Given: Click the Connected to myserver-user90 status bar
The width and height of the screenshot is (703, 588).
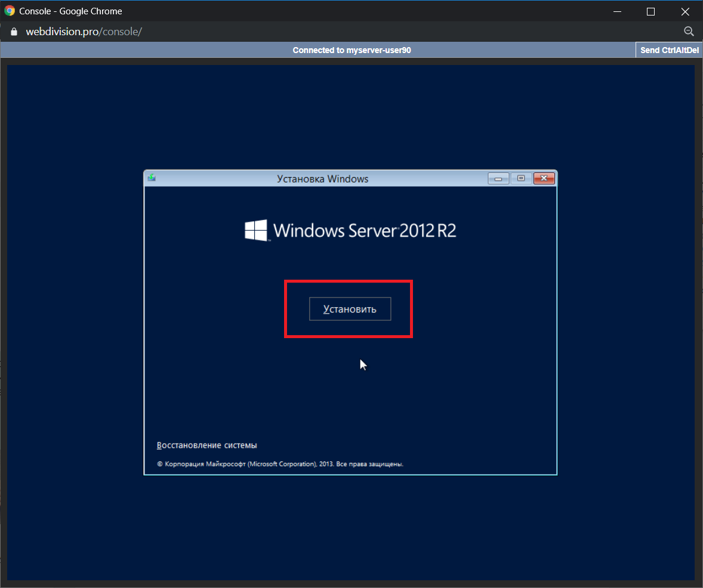Looking at the screenshot, I should (x=351, y=51).
